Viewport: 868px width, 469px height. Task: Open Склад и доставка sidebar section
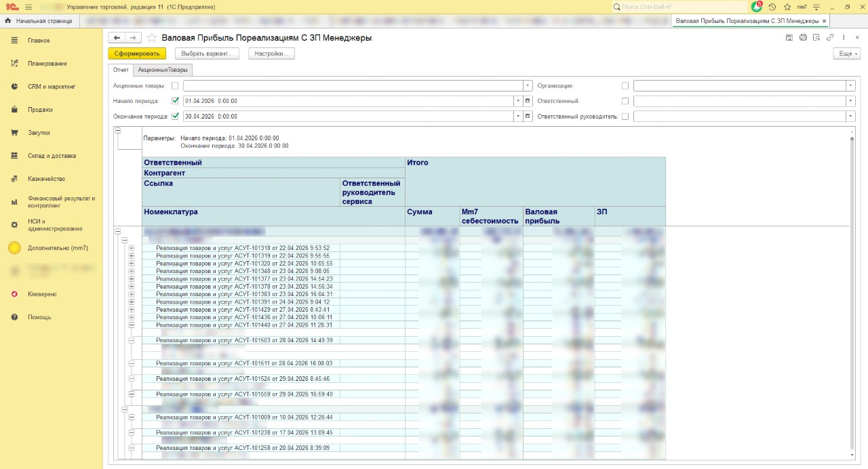click(x=52, y=156)
